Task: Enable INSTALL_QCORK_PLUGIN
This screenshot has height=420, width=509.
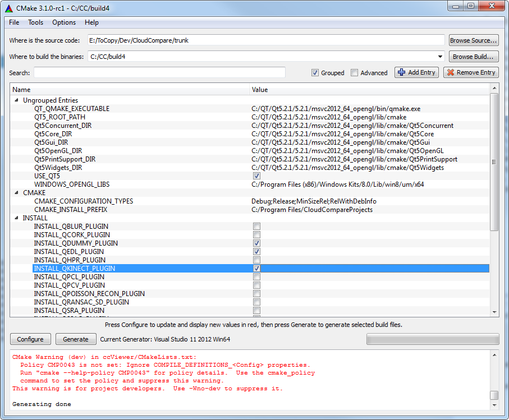Action: 256,234
